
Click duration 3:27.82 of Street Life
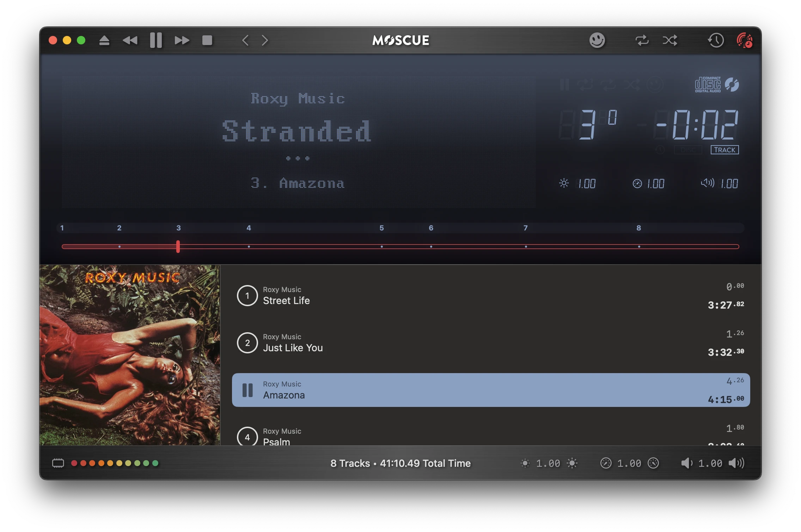pyautogui.click(x=726, y=305)
